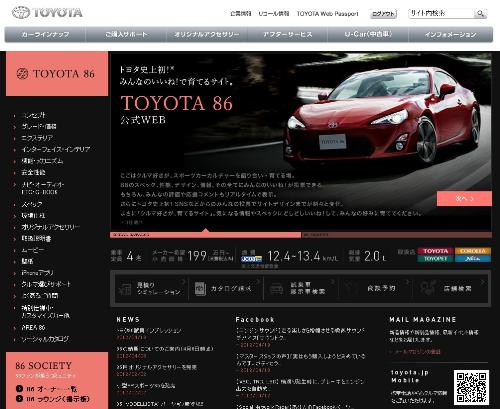Open クルマ選びサポート in the sidebar
The image size is (500, 409).
coord(46,284)
